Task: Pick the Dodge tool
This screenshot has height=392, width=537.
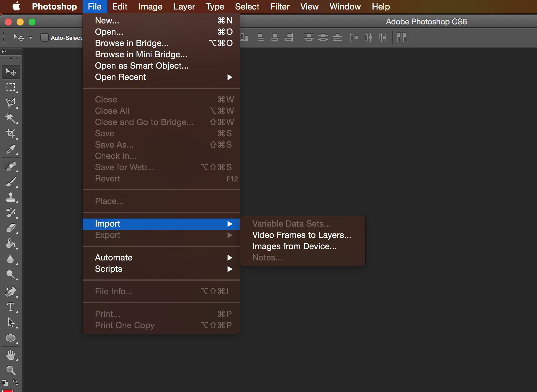Action: point(11,274)
